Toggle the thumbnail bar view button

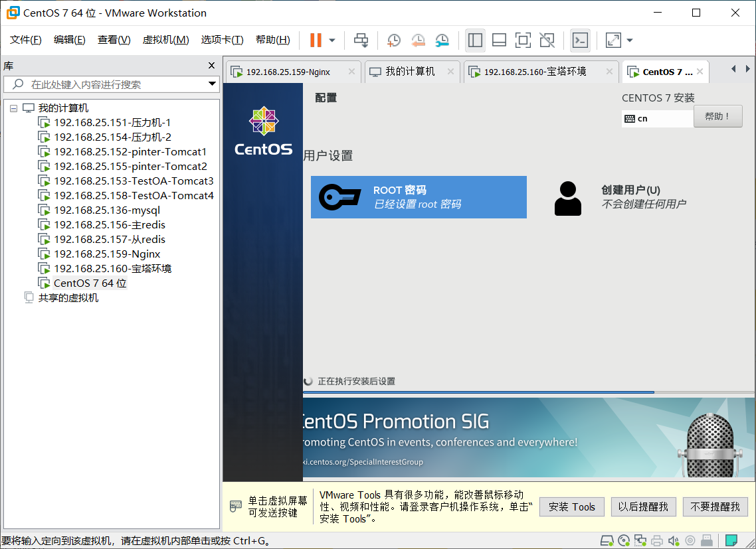point(499,40)
